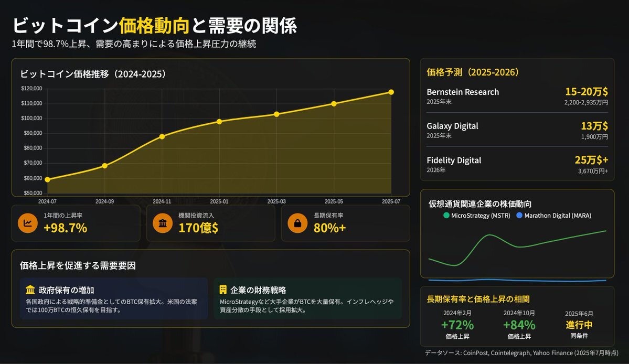
Task: Click the main title ビットコイン価格動向と需要の関係
Action: click(x=154, y=26)
